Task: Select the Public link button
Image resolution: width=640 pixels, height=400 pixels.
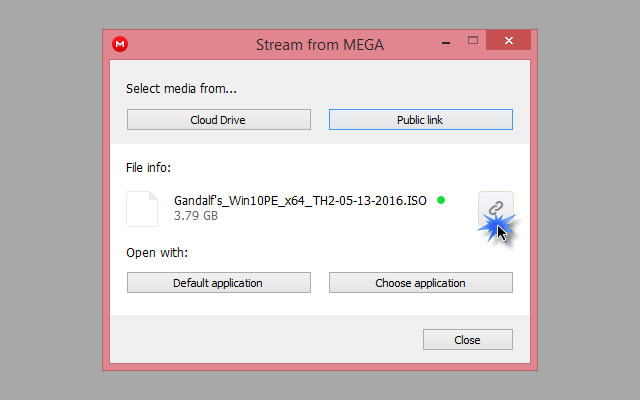Action: (421, 120)
